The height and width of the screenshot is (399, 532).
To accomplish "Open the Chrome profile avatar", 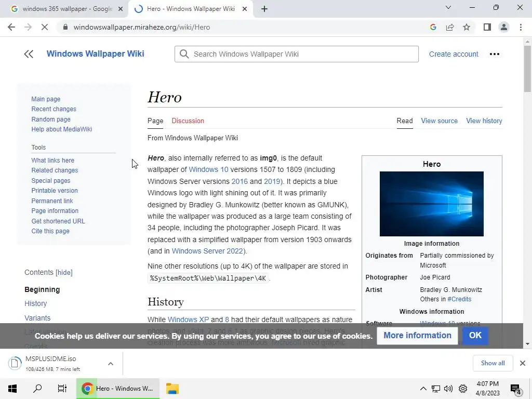I will (x=504, y=27).
